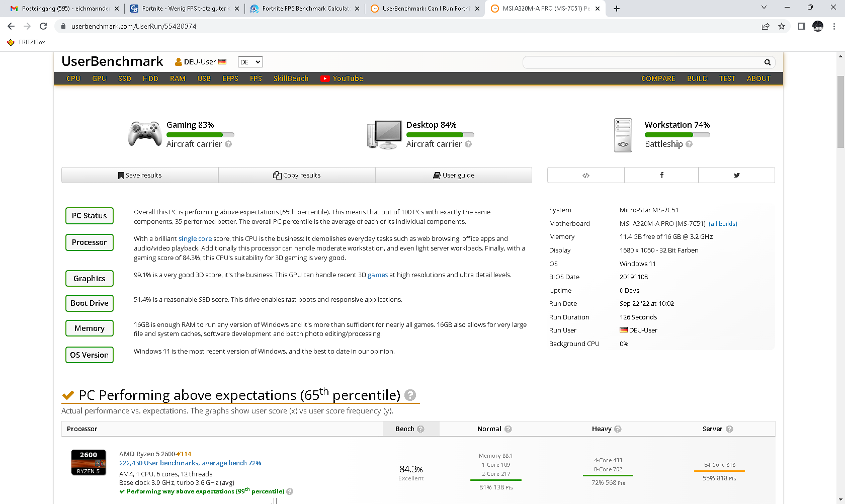Open the EFPS menu item

[x=230, y=78]
